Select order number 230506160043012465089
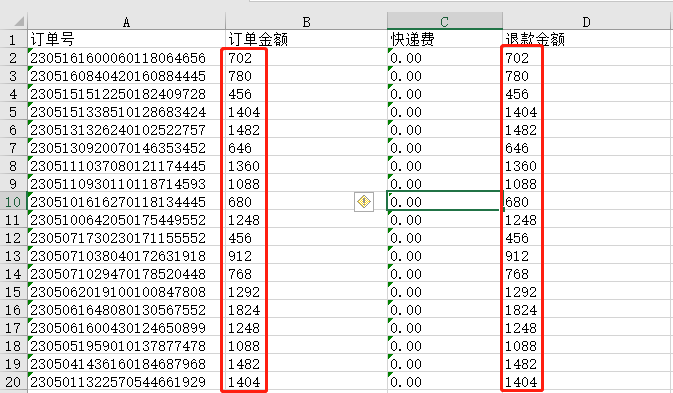 [x=126, y=328]
